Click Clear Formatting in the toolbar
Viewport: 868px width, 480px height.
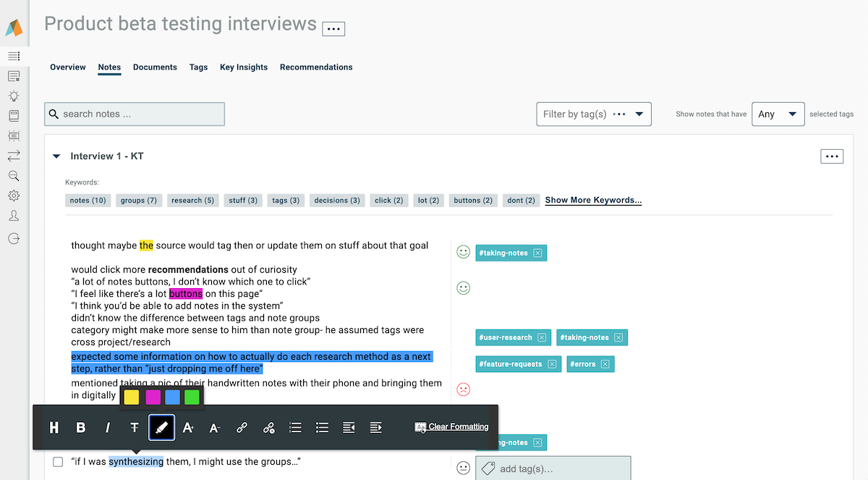click(451, 427)
